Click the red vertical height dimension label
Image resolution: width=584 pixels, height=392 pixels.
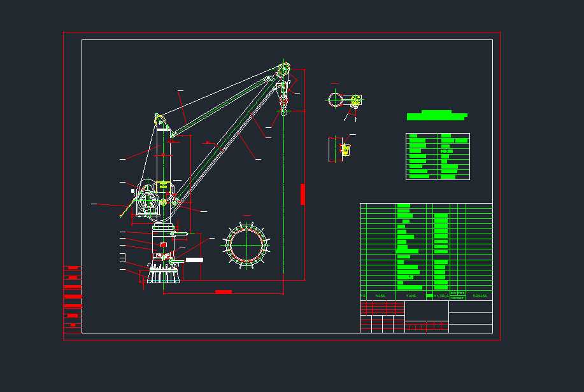(303, 194)
